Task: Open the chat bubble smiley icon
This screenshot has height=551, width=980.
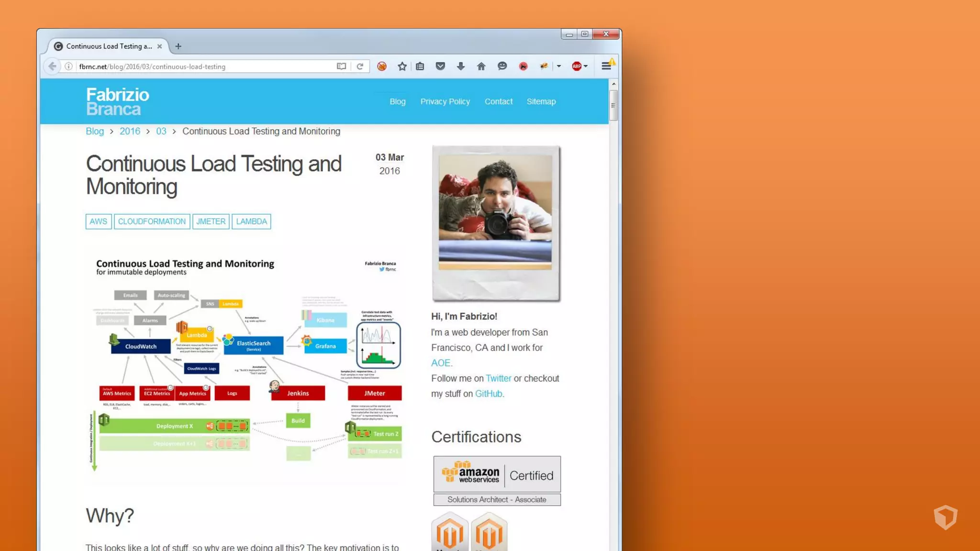Action: pos(502,66)
